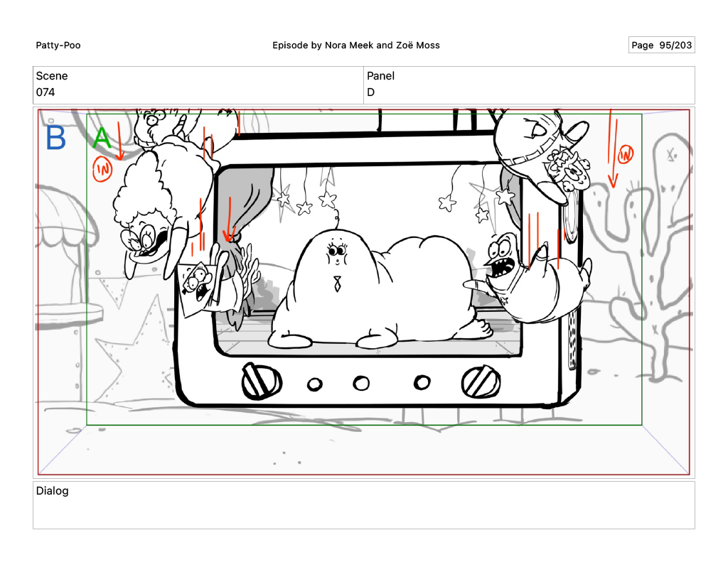Click the episode credit for Nora Meek and Zoë Moss
Image resolution: width=728 pixels, height=562 pixels.
(x=355, y=45)
